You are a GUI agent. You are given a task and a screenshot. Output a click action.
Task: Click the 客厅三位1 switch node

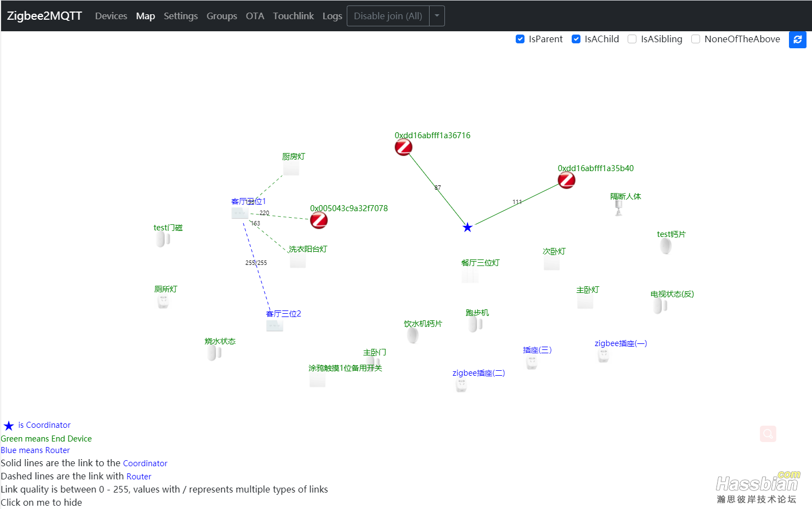click(x=240, y=213)
